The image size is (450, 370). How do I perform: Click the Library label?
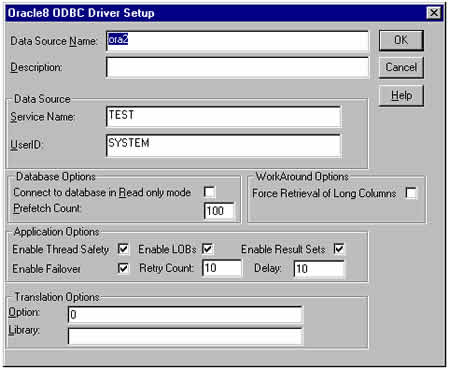coord(24,330)
